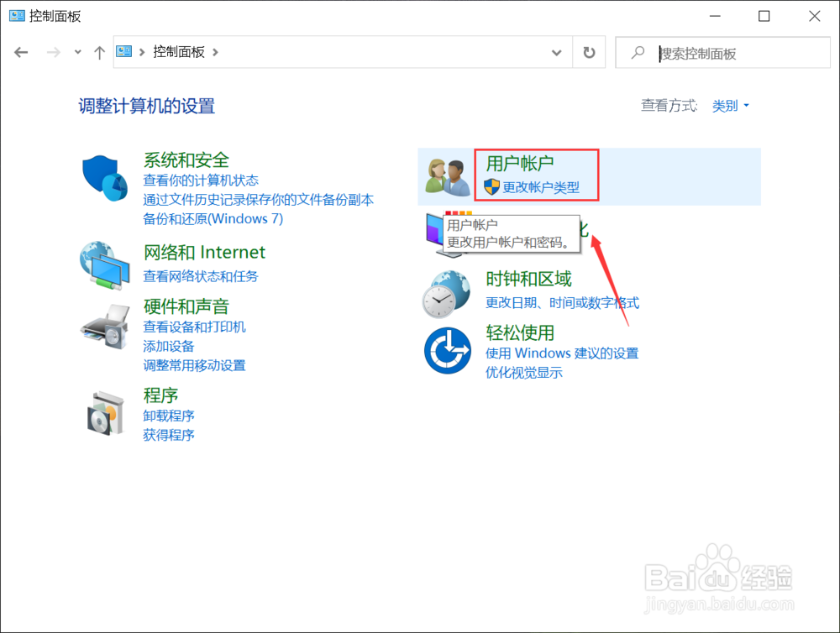Click the Back arrow in navigation bar
840x633 pixels.
point(21,52)
